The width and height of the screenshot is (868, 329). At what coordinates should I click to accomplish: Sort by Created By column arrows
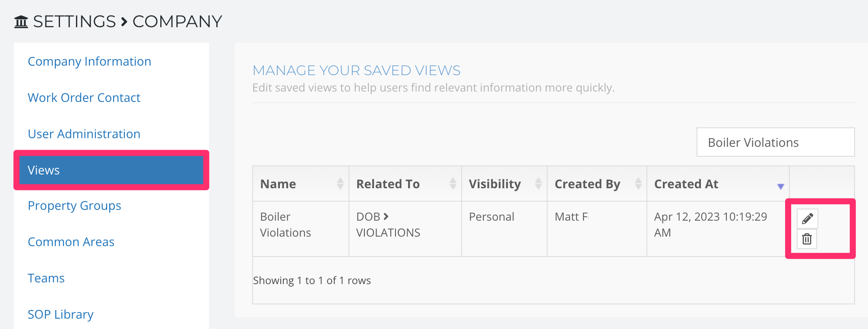(638, 184)
